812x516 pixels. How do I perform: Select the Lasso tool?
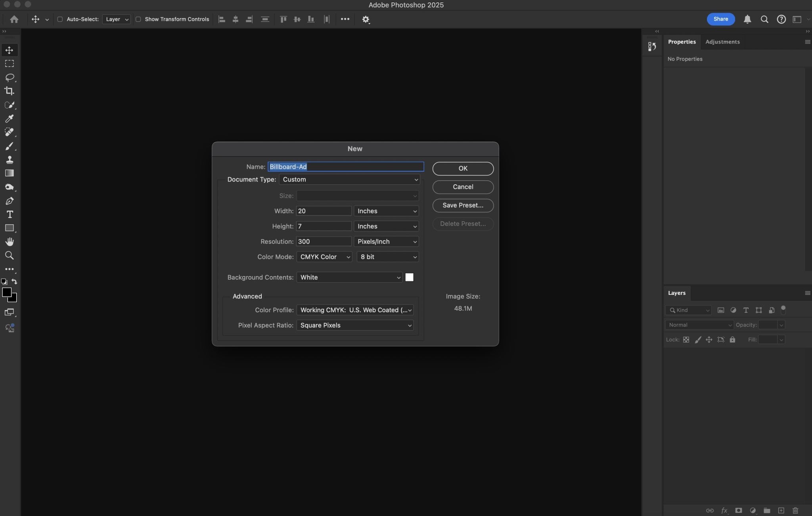click(x=10, y=77)
